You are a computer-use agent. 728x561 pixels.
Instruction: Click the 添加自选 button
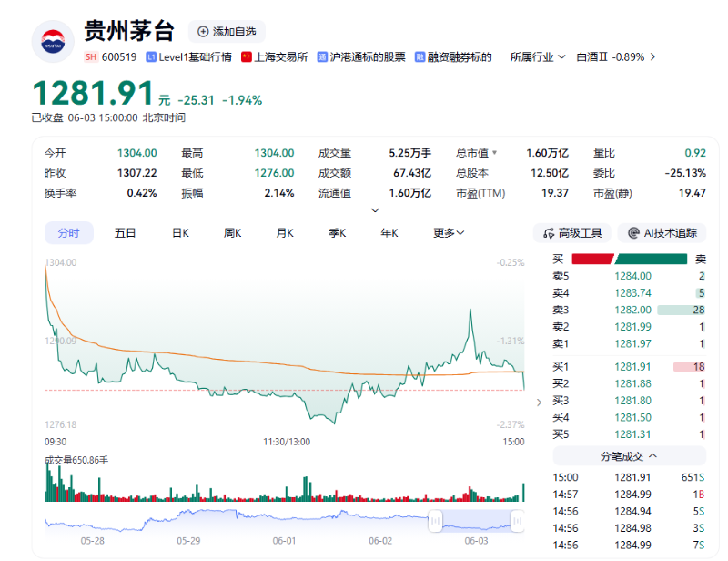click(x=227, y=32)
